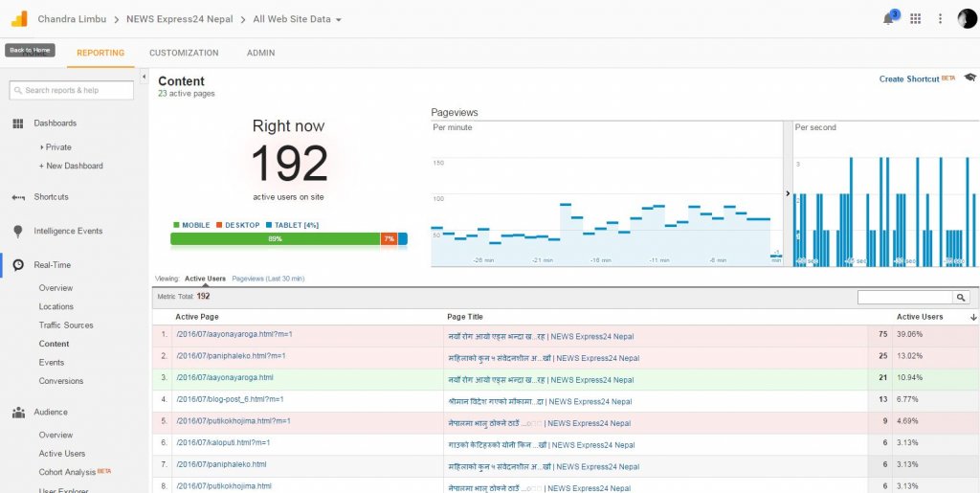The width and height of the screenshot is (980, 493).
Task: Focus the table filter search box
Action: (x=905, y=298)
